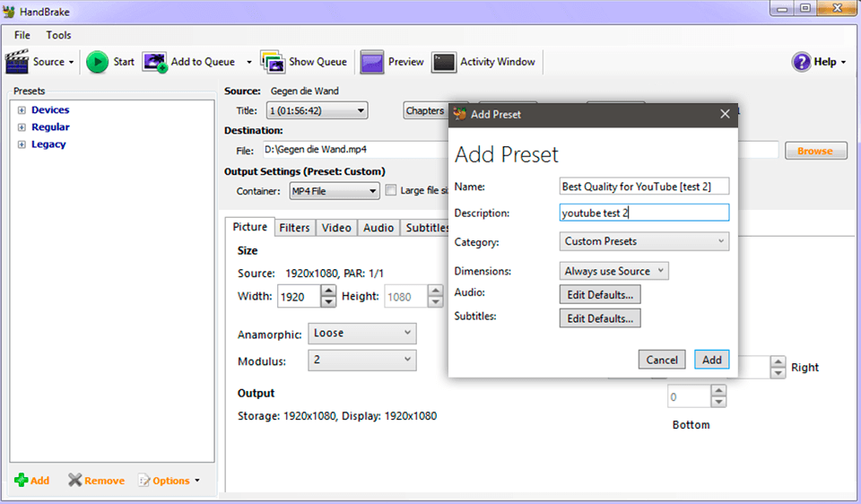Open the Preview window icon
The width and height of the screenshot is (861, 504).
pyautogui.click(x=372, y=62)
